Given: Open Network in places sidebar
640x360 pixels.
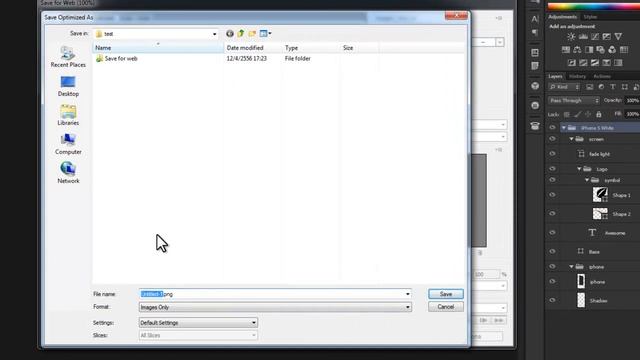Looking at the screenshot, I should coord(68,173).
